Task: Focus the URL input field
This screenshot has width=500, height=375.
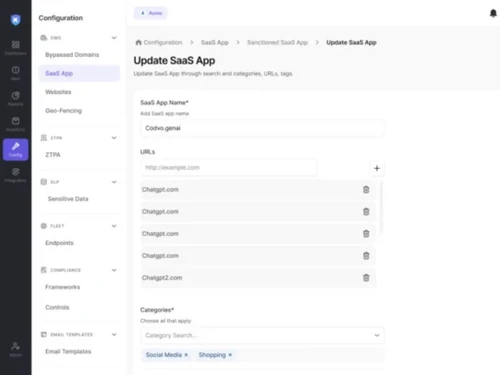Action: tap(229, 168)
